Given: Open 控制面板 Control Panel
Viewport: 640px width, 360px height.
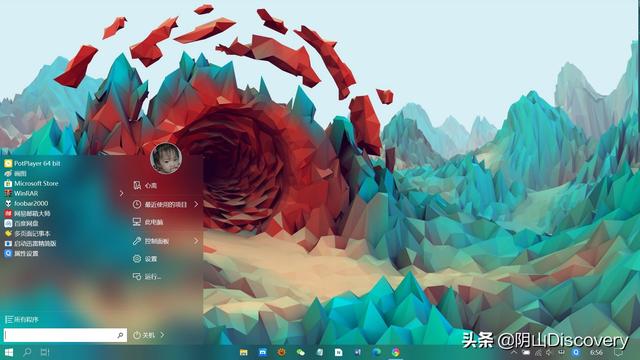Looking at the screenshot, I should coord(151,241).
